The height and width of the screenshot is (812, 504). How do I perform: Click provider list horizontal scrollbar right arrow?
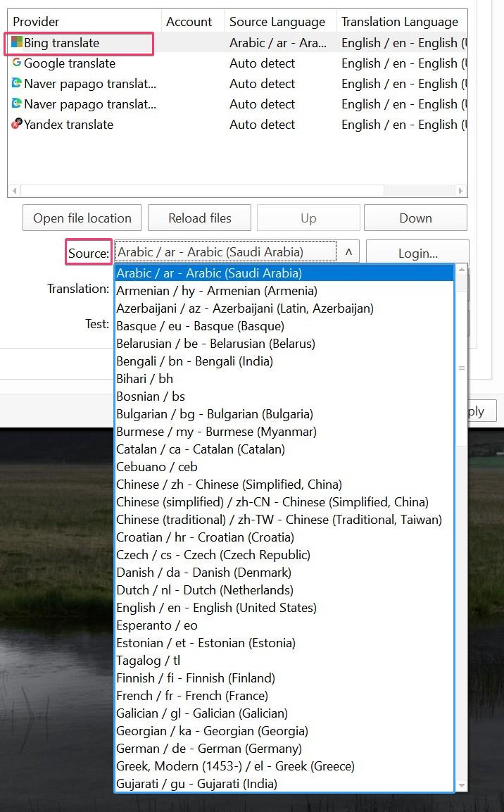coord(460,191)
